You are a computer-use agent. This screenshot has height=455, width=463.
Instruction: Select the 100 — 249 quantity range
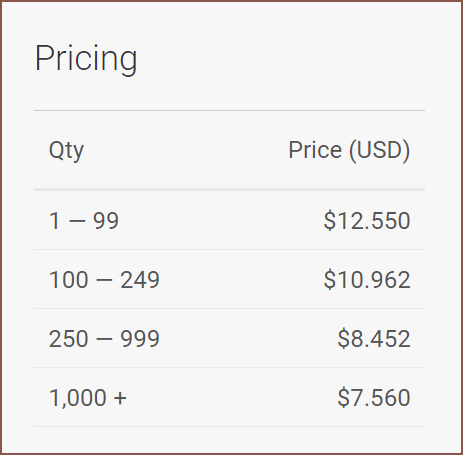point(104,280)
